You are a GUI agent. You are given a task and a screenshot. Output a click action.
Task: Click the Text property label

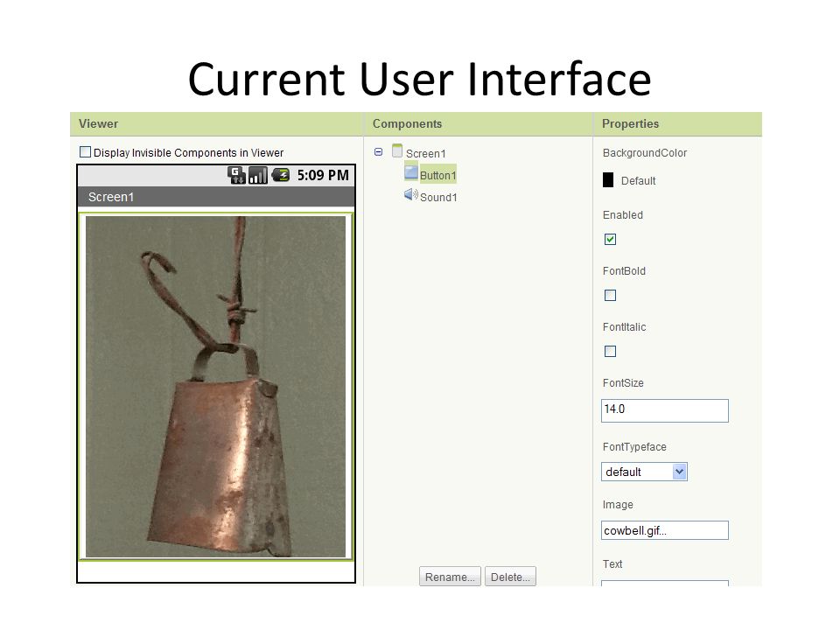[x=612, y=564]
